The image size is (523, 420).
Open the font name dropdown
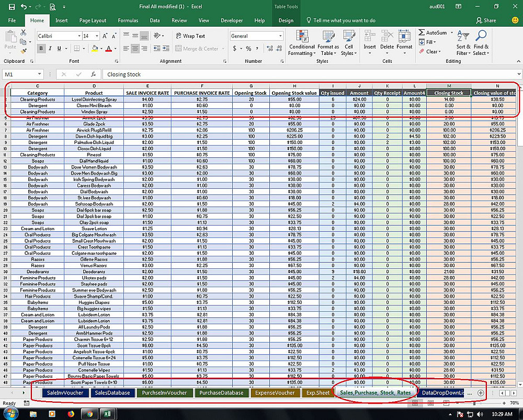tap(79, 36)
